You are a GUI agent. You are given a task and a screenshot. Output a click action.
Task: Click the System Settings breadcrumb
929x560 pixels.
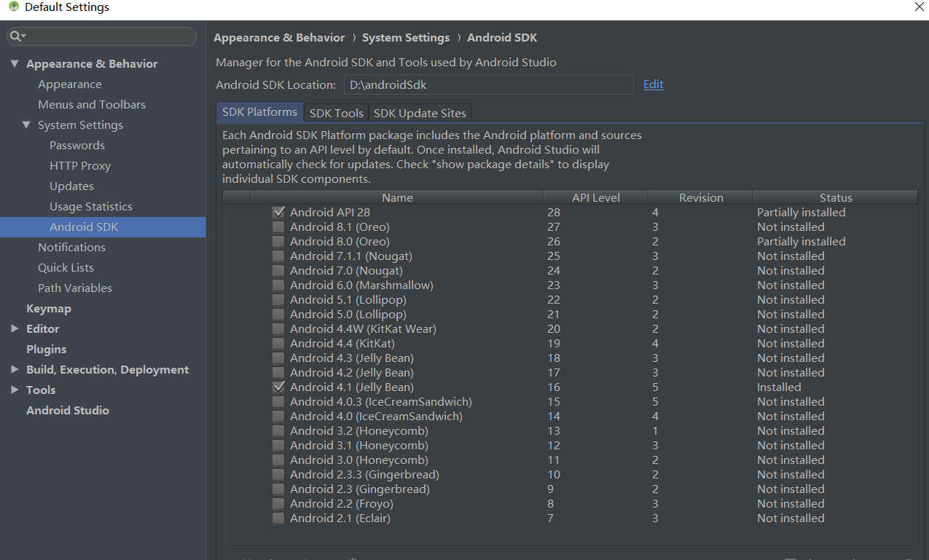click(406, 38)
